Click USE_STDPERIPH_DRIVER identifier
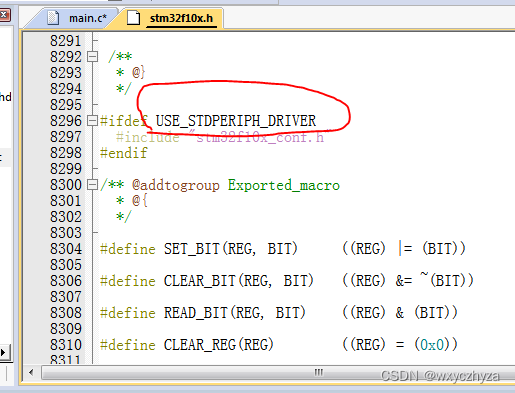Image resolution: width=515 pixels, height=393 pixels. pos(236,121)
